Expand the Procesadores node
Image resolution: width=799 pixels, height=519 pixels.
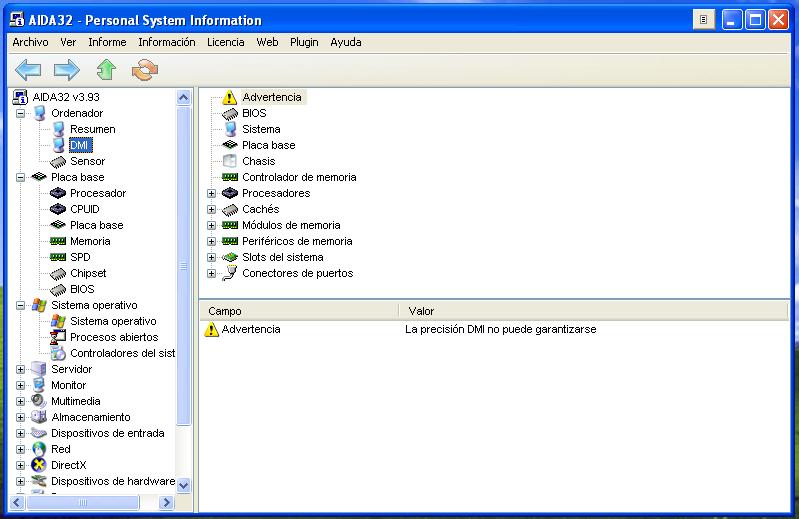coord(211,193)
